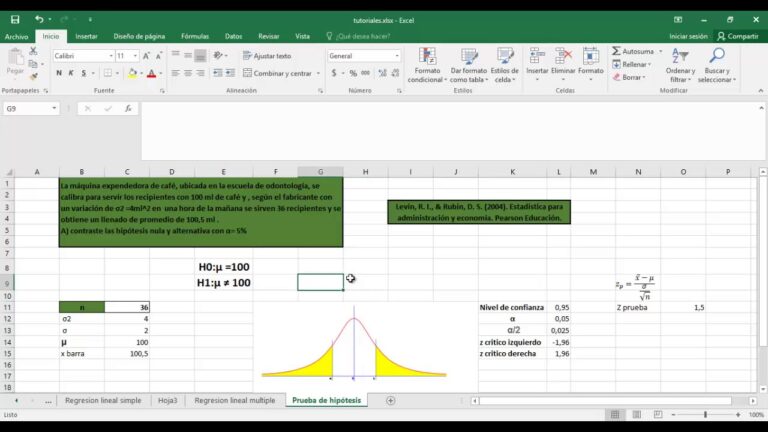Image resolution: width=768 pixels, height=432 pixels.
Task: Toggle bottom vertical alignment
Action: coord(200,56)
